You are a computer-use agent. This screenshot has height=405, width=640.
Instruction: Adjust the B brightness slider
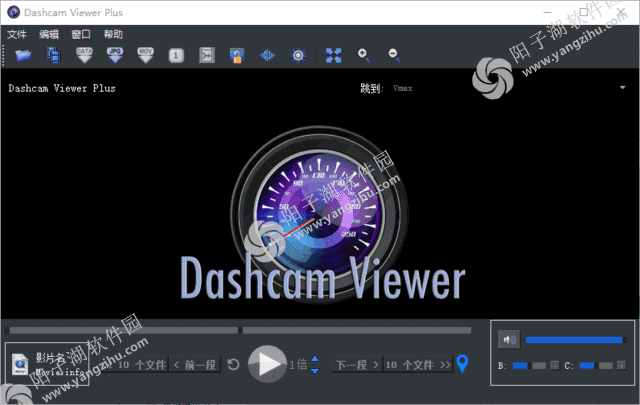point(529,365)
